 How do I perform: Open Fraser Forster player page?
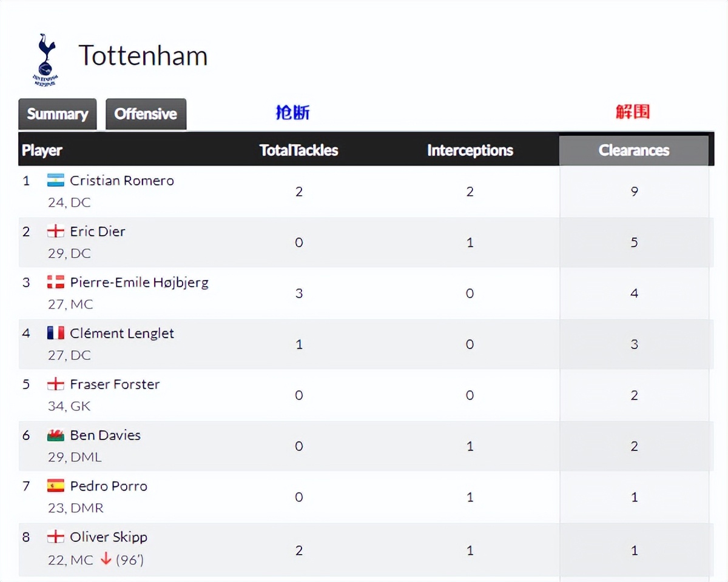(x=115, y=384)
